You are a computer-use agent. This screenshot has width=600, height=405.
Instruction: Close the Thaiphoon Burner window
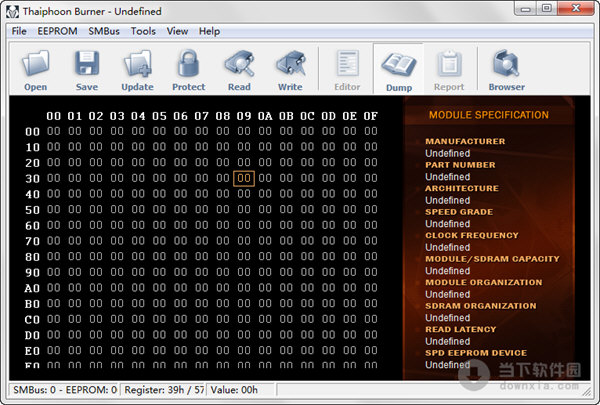coord(576,8)
